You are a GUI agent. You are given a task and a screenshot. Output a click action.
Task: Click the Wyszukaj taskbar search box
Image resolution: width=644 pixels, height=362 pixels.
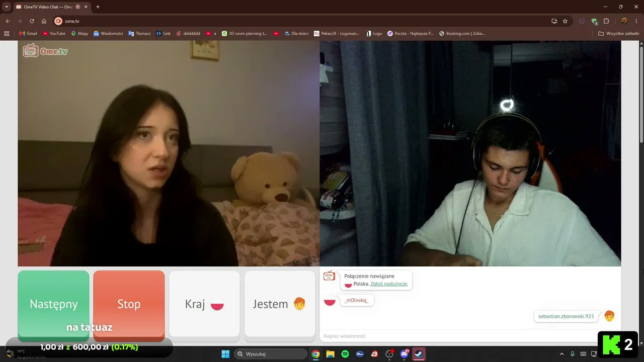pyautogui.click(x=271, y=354)
